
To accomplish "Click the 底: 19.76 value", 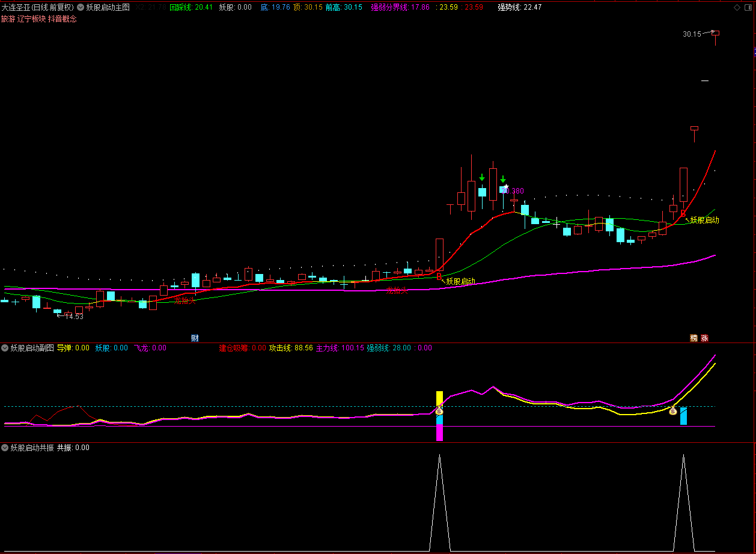I will [x=275, y=7].
